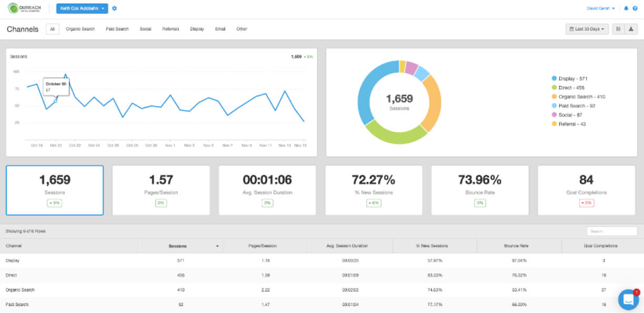Image resolution: width=644 pixels, height=313 pixels.
Task: Sort by the Sessions column arrow
Action: [217, 246]
